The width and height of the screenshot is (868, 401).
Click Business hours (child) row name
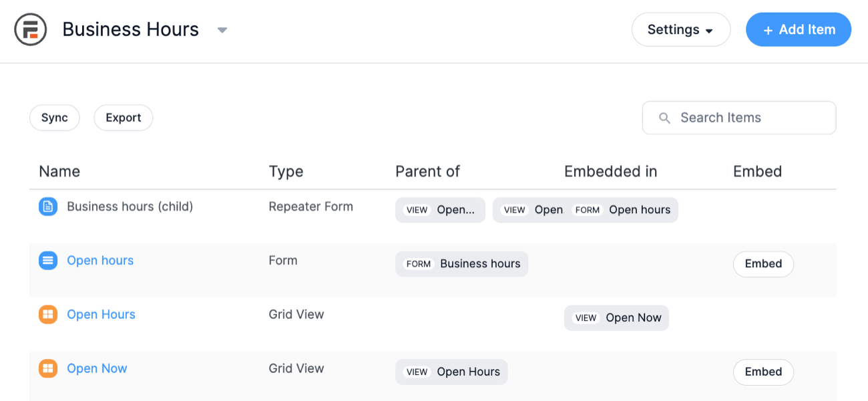tap(130, 207)
